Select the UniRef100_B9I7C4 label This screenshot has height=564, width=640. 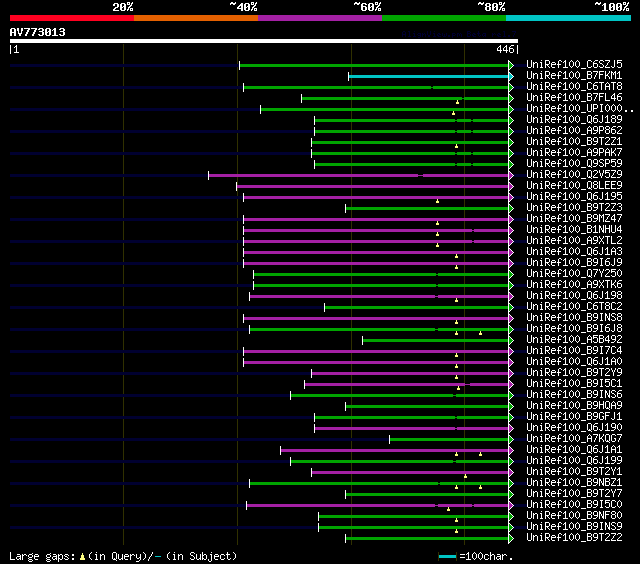tap(574, 351)
